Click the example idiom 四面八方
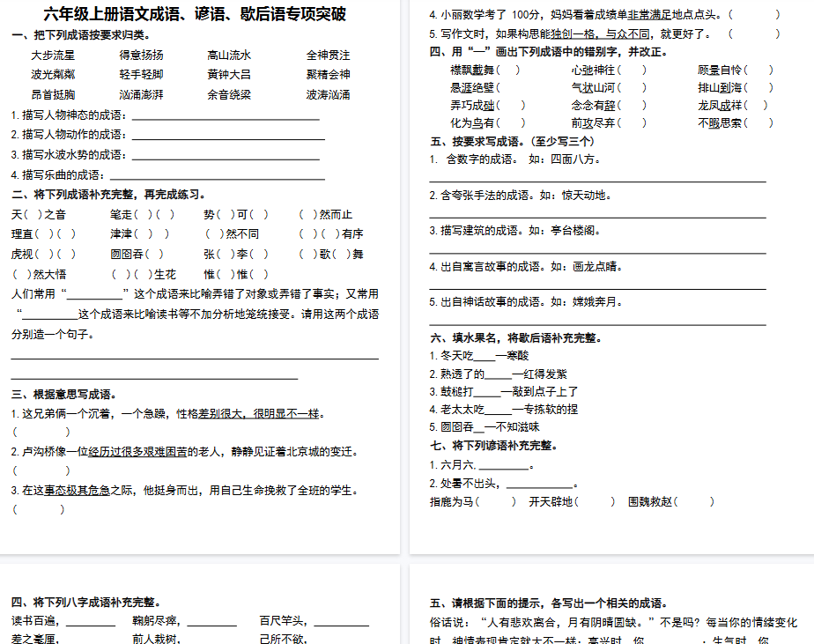Image resolution: width=814 pixels, height=644 pixels. (x=572, y=159)
